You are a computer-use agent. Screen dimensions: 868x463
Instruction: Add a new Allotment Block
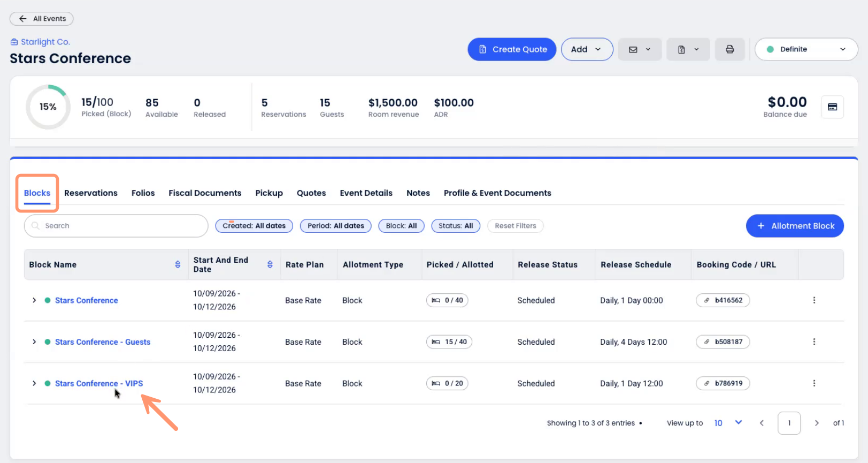(795, 226)
